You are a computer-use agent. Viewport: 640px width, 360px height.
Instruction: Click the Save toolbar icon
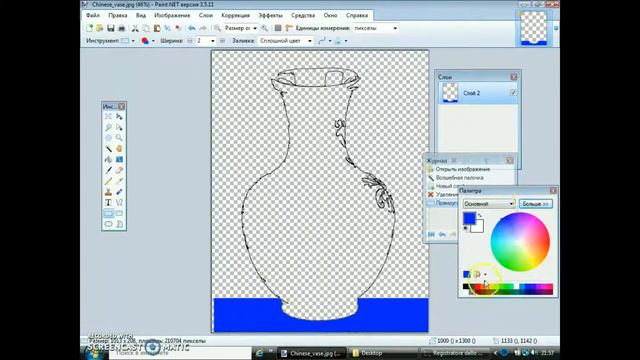pyautogui.click(x=111, y=28)
